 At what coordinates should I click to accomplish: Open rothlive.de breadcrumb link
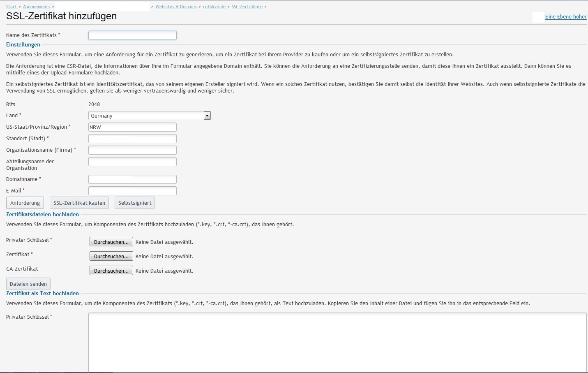click(x=214, y=7)
